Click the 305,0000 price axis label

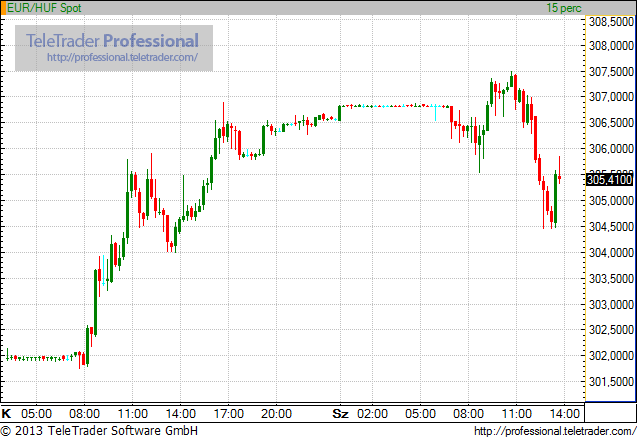click(611, 201)
